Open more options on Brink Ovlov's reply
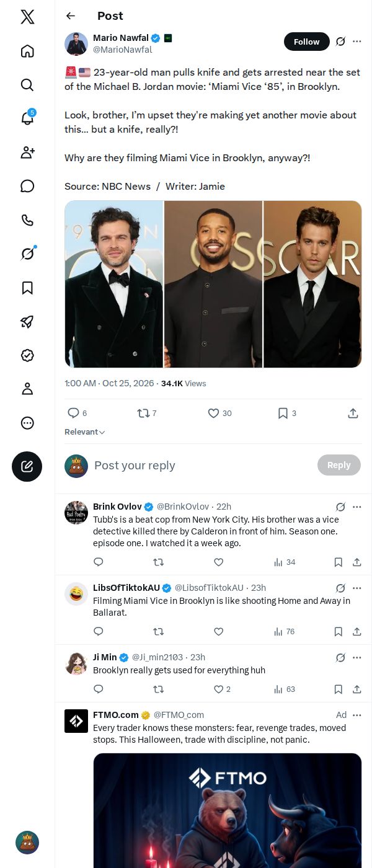 (x=356, y=507)
